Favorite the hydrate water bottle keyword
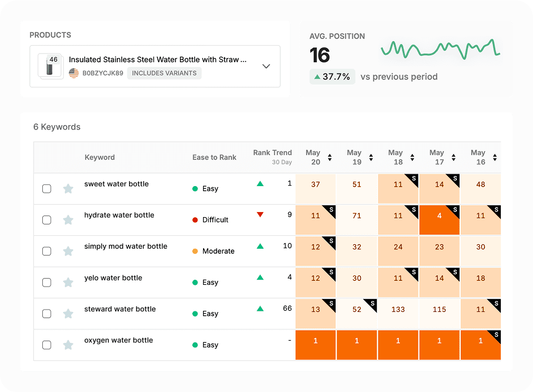This screenshot has width=533, height=392. pos(68,220)
